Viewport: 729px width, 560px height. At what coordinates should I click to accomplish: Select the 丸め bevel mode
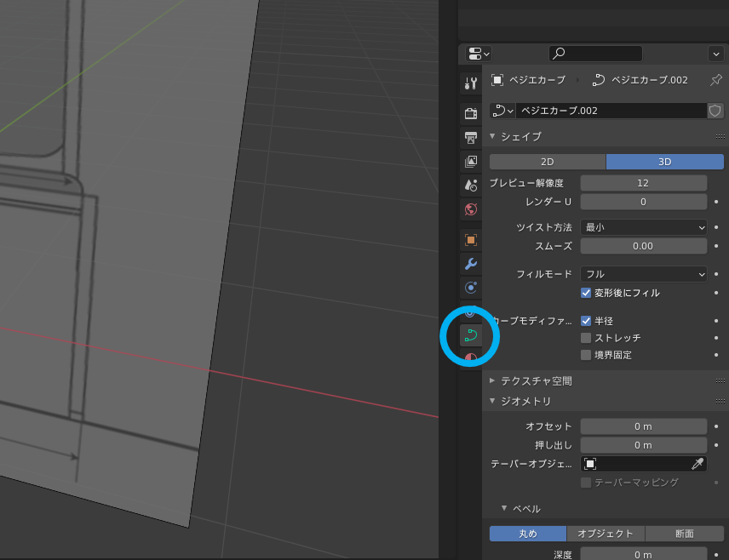pyautogui.click(x=528, y=534)
